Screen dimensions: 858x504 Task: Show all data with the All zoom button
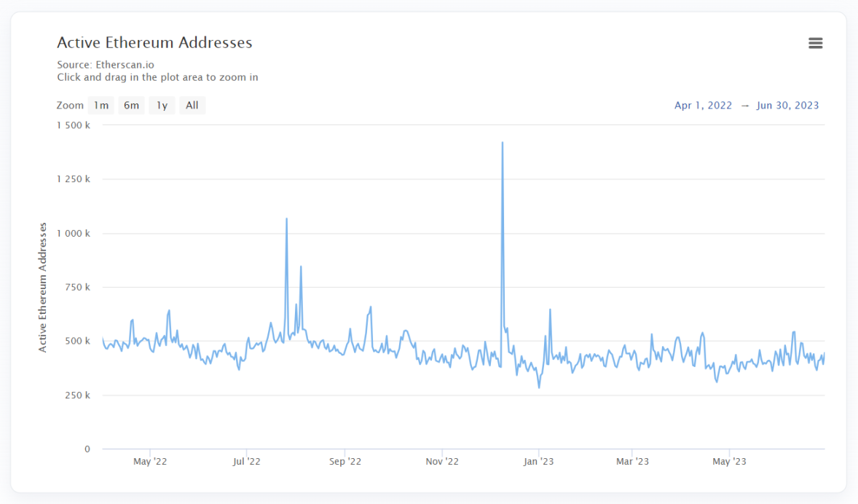tap(192, 106)
